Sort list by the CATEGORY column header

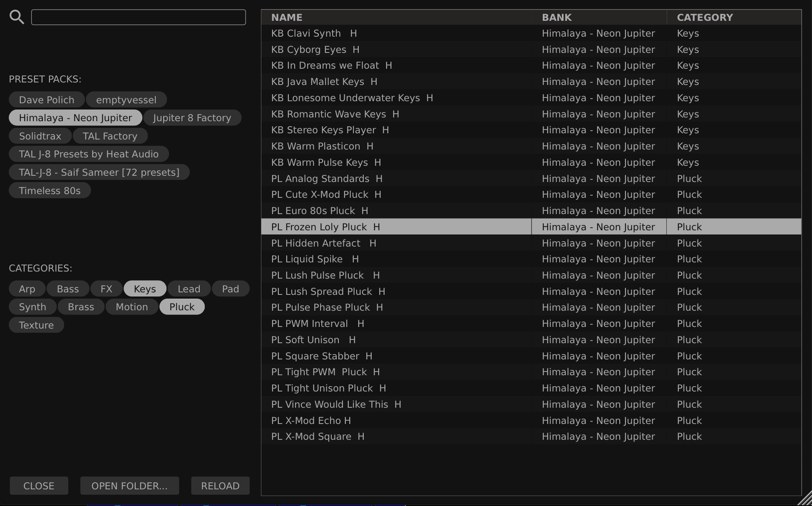[x=705, y=17]
